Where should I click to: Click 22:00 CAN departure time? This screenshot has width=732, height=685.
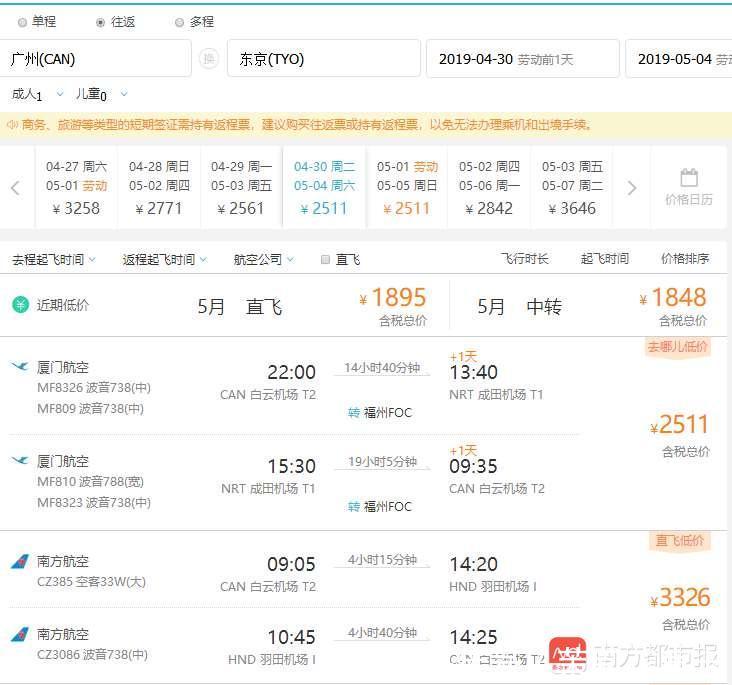[x=291, y=372]
